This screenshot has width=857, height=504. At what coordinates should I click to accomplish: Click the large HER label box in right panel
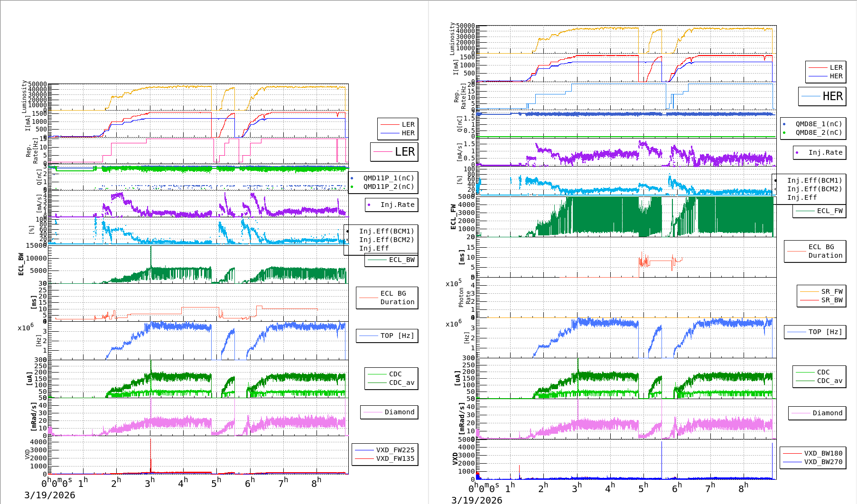coord(822,96)
